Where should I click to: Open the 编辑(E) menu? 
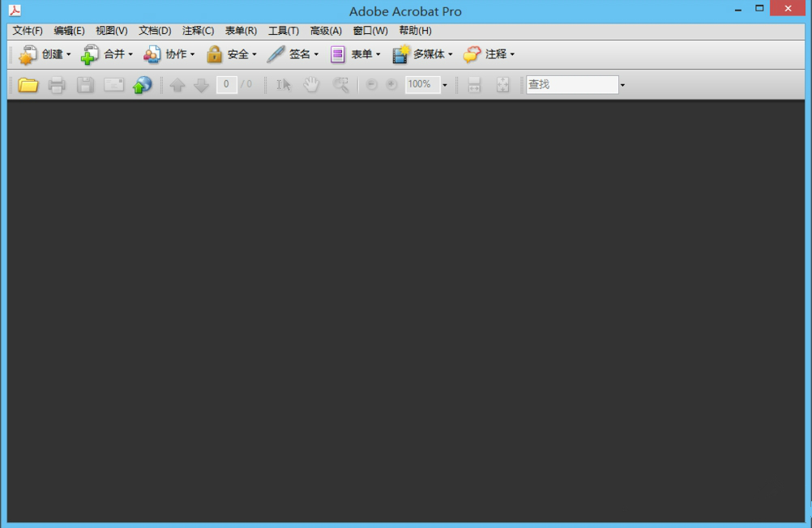pos(69,31)
